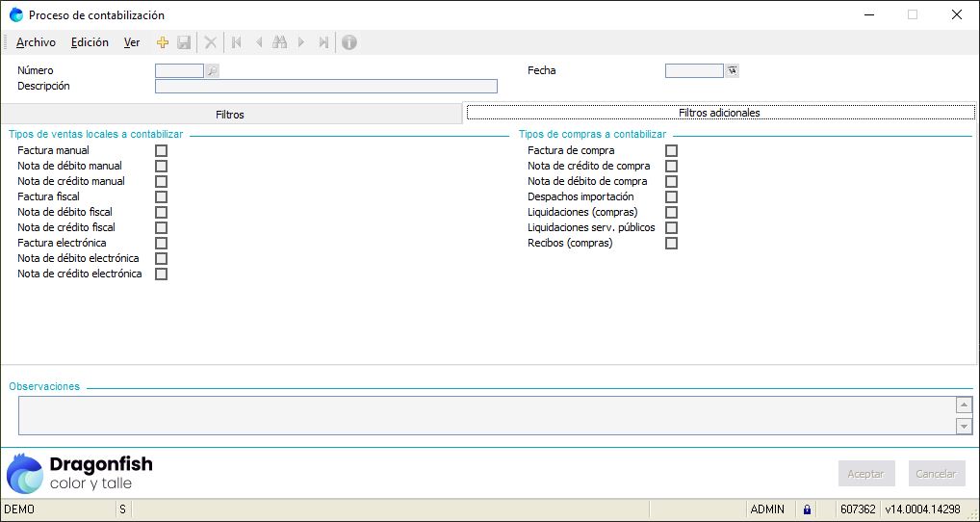Click the Cancelar button
Viewport: 980px width, 522px height.
[937, 474]
